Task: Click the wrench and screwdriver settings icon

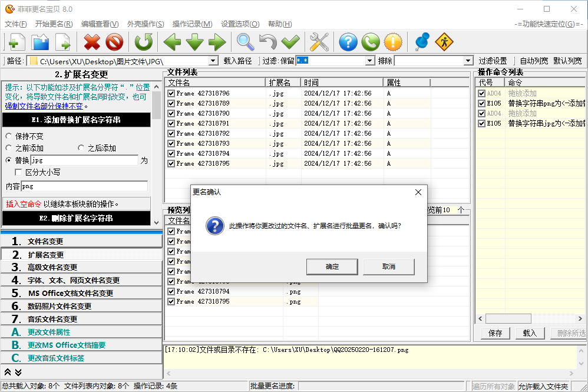Action: (x=319, y=42)
